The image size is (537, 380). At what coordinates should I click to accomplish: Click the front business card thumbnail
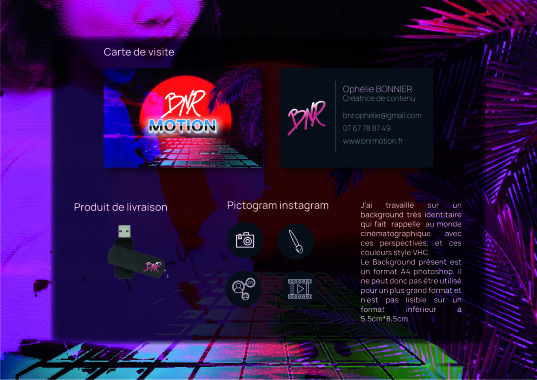click(x=183, y=118)
